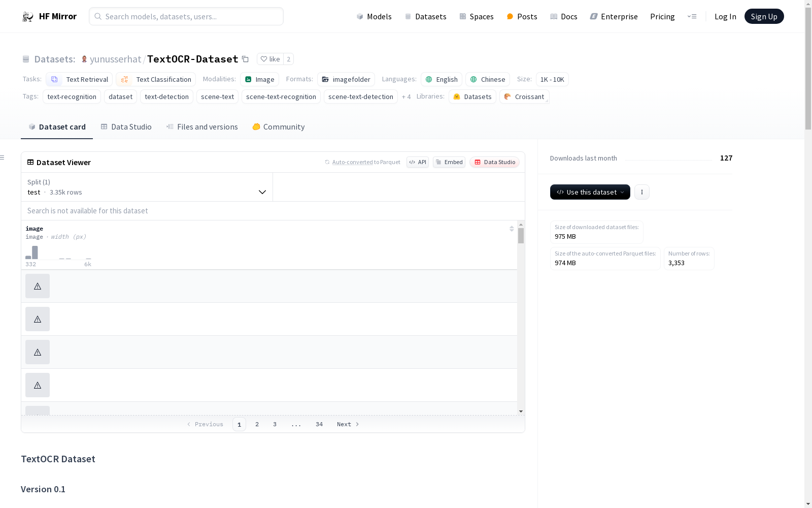
Task: Open the Pricing page
Action: 662,16
